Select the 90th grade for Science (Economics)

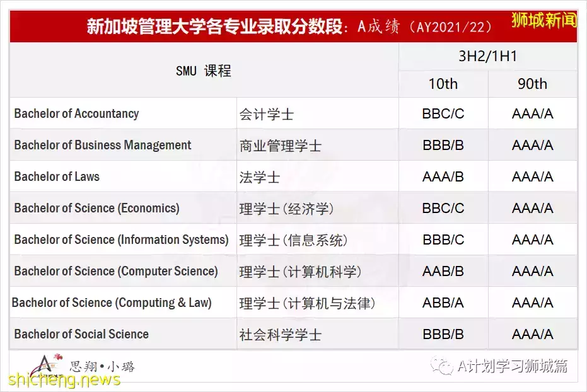[532, 208]
